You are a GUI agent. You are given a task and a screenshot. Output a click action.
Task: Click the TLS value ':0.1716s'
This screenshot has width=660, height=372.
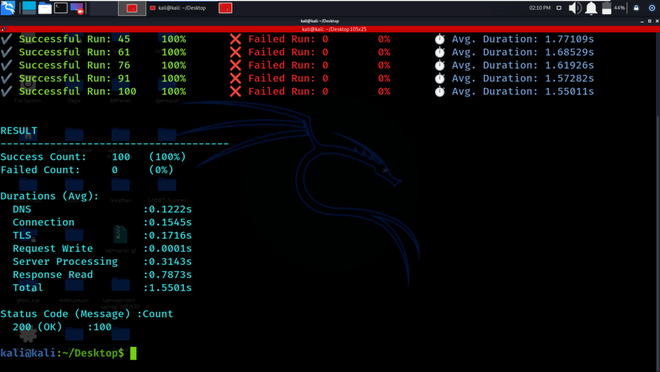click(x=168, y=235)
